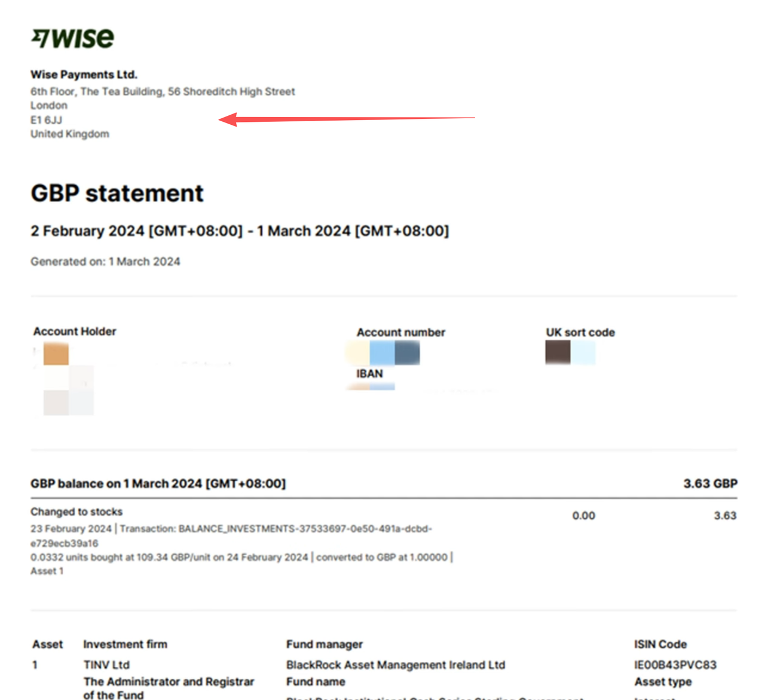
Task: Click the 'Asset type' label
Action: tap(663, 681)
